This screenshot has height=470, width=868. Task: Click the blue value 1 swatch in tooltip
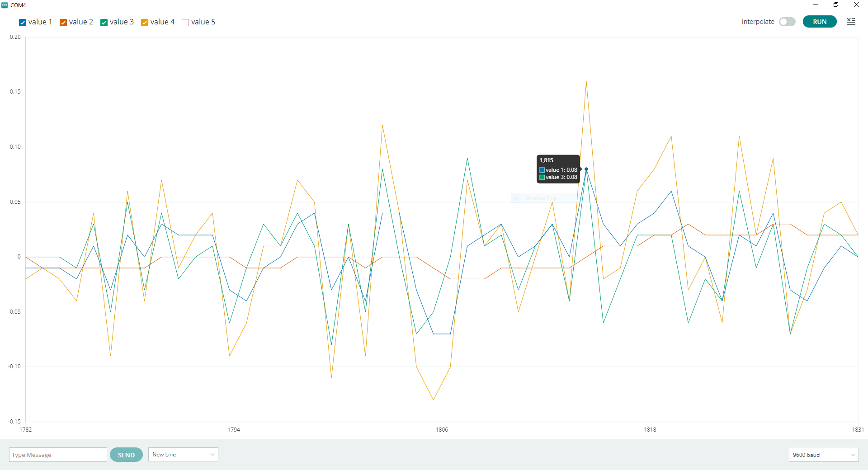coord(542,170)
